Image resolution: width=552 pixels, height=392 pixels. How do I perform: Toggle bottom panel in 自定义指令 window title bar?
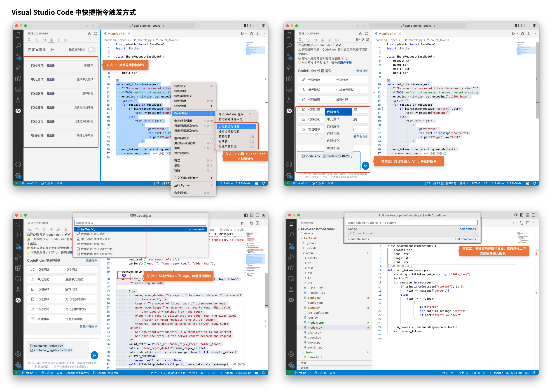252,26
